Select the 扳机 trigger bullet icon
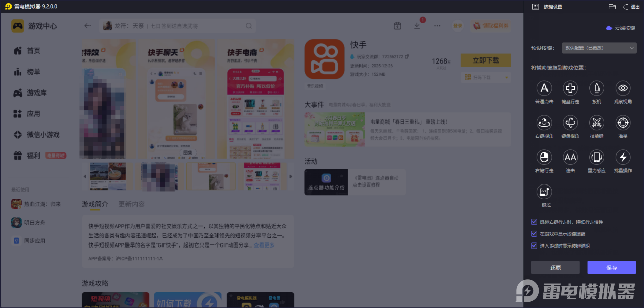The image size is (644, 308). pyautogui.click(x=597, y=88)
